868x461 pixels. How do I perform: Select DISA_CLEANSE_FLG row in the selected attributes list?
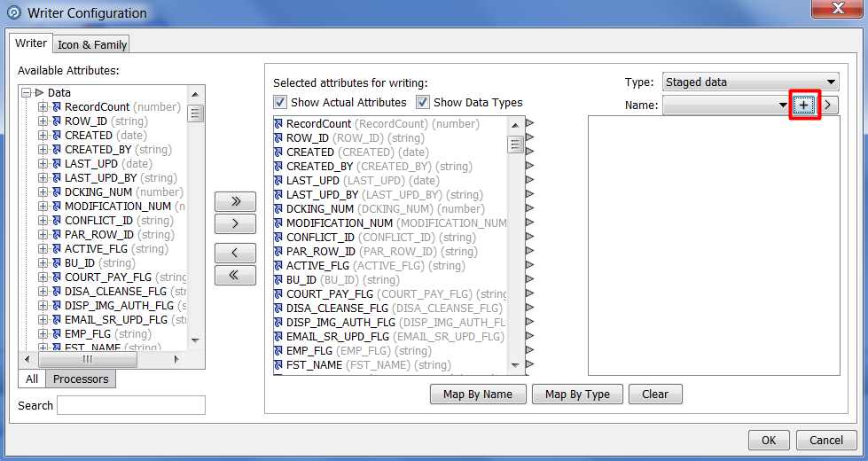pos(391,309)
